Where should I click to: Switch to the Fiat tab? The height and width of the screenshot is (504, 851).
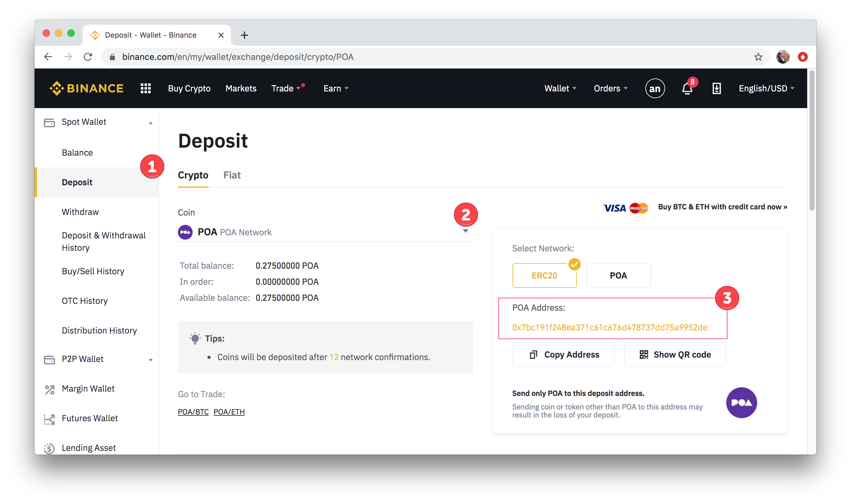click(232, 175)
